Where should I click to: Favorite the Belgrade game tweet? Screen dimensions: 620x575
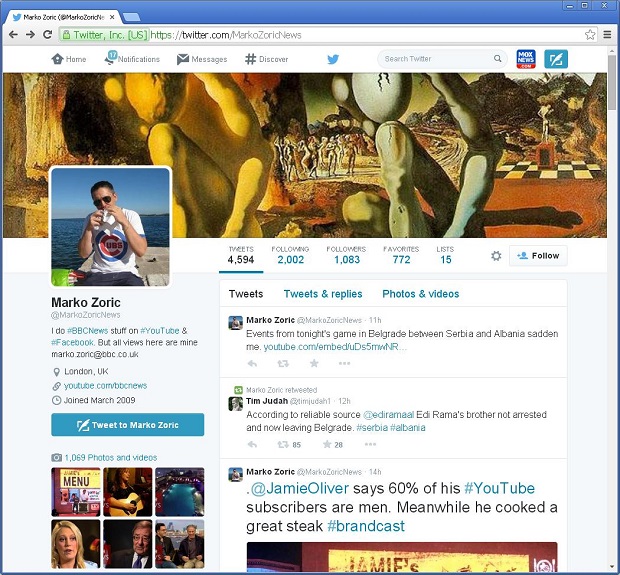(314, 363)
